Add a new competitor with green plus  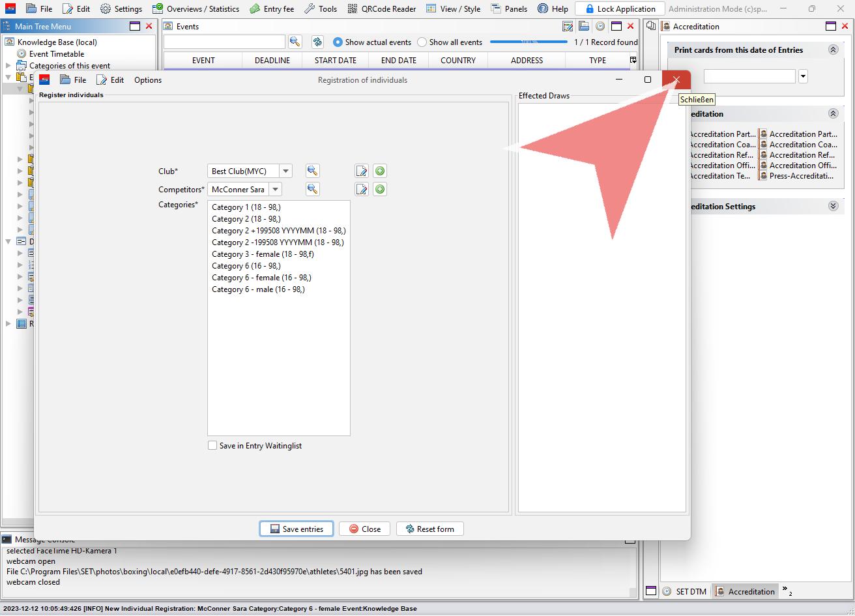380,190
